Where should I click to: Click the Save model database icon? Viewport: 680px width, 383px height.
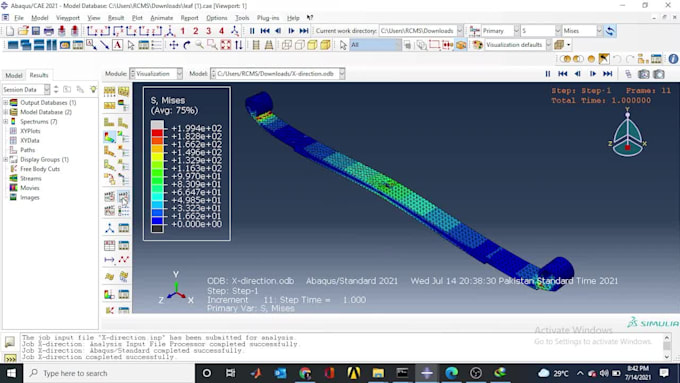pos(36,31)
